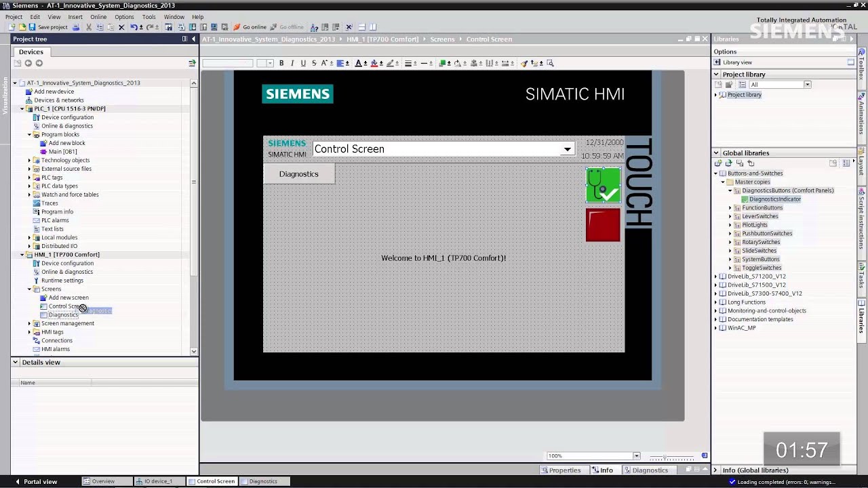Screen dimensions: 868x488
Task: Click the underline formatting icon
Action: pos(303,63)
